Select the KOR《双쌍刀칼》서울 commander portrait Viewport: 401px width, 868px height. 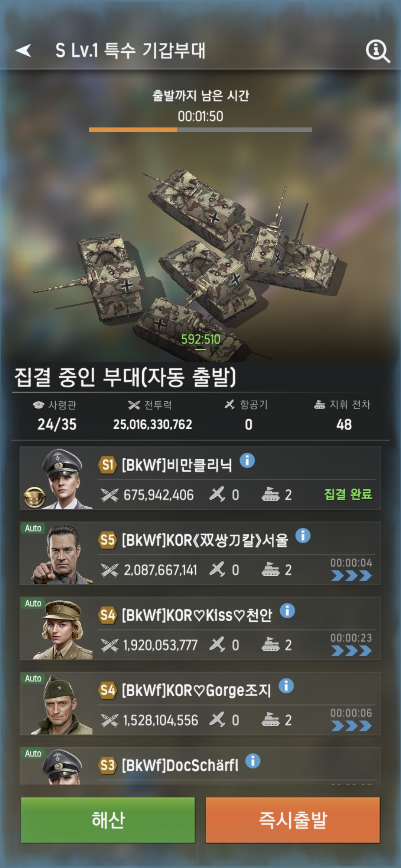pos(63,553)
